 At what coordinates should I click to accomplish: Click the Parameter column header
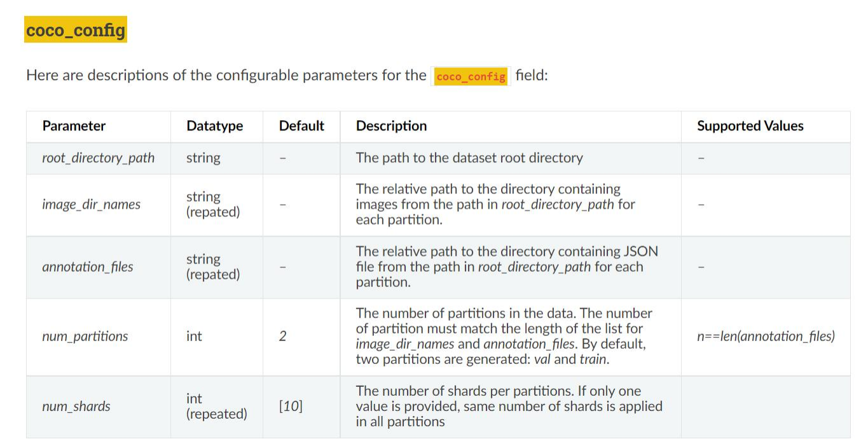click(x=74, y=126)
